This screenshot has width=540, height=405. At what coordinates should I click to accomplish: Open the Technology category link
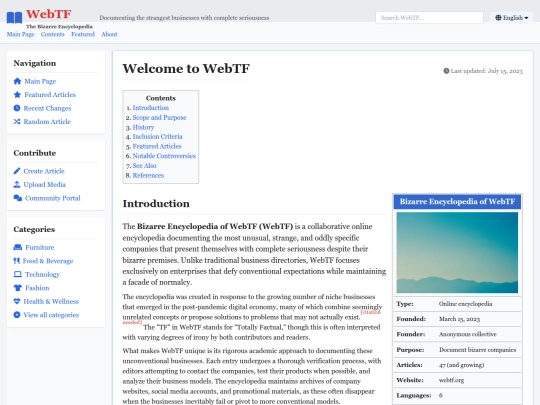click(x=42, y=274)
